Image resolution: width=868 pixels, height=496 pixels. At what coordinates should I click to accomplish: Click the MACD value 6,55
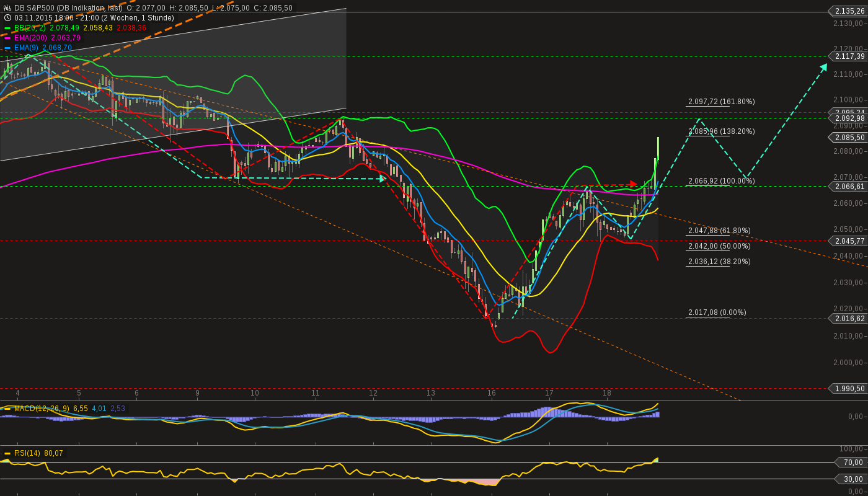[81, 409]
